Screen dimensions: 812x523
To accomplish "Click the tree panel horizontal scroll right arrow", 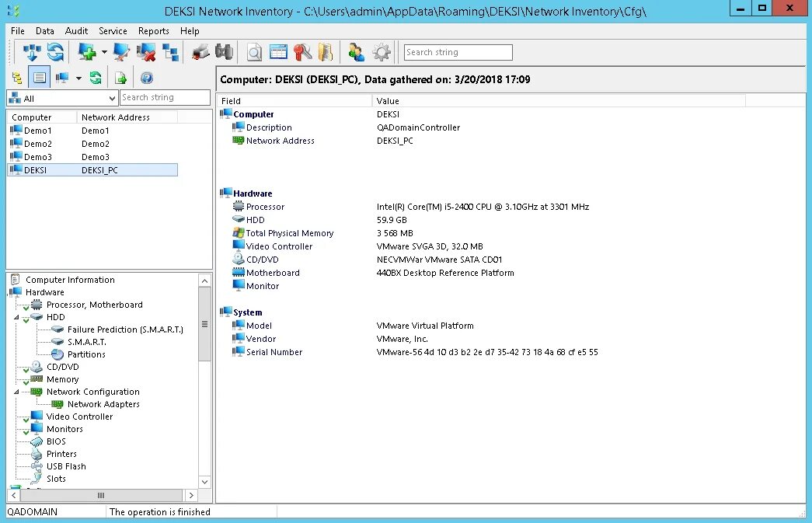I will (x=191, y=495).
